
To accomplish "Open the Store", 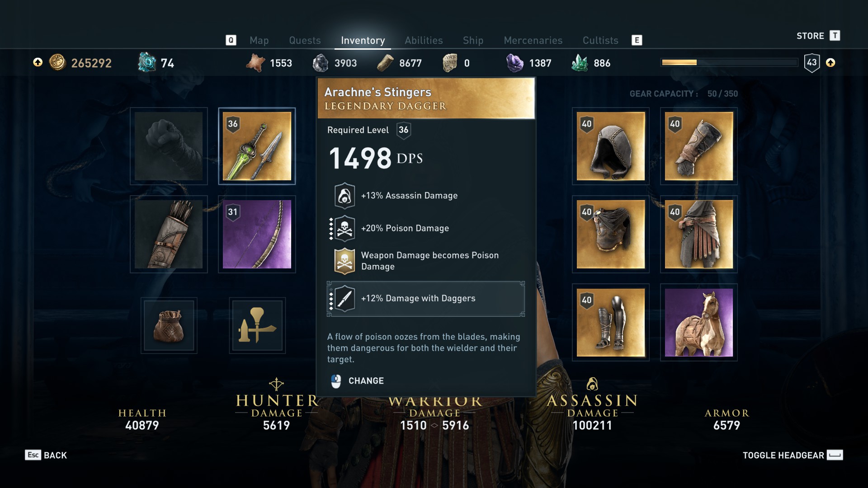I will tap(818, 36).
